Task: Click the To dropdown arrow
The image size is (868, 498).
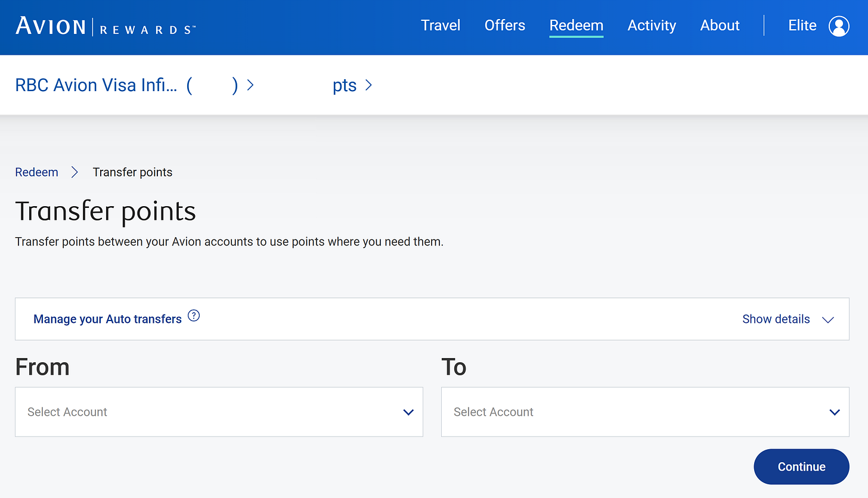Action: click(835, 412)
